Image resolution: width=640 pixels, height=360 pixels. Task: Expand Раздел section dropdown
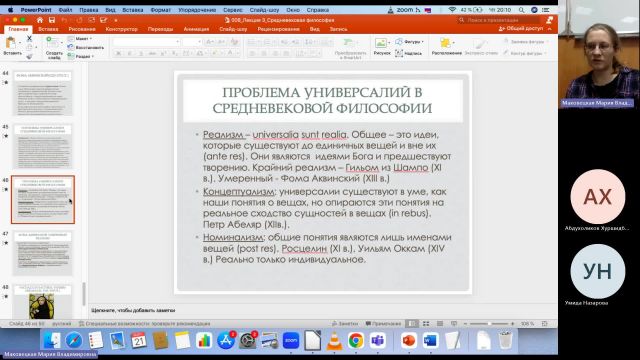point(81,56)
